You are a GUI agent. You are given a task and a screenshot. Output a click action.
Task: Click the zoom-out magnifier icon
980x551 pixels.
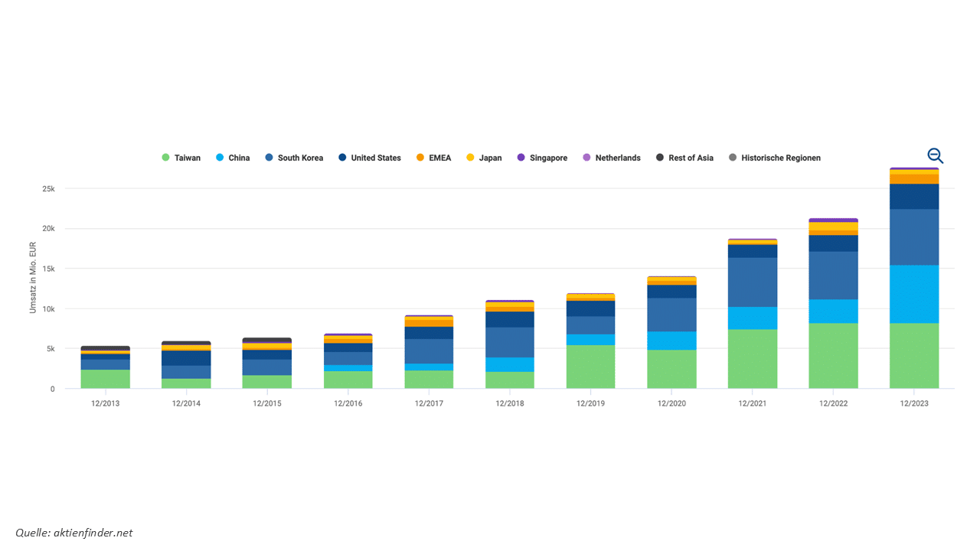coord(935,156)
